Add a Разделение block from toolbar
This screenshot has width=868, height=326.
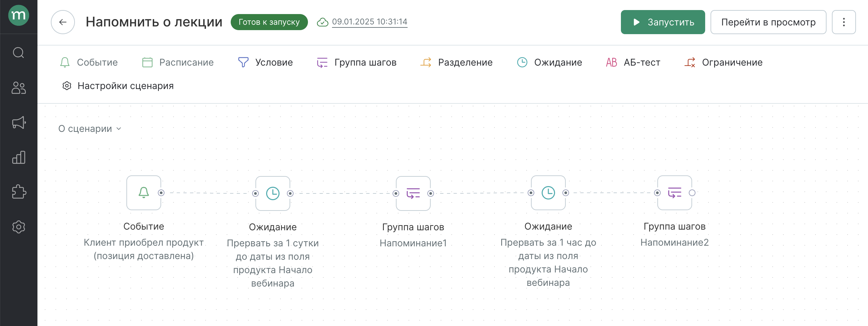pos(457,63)
